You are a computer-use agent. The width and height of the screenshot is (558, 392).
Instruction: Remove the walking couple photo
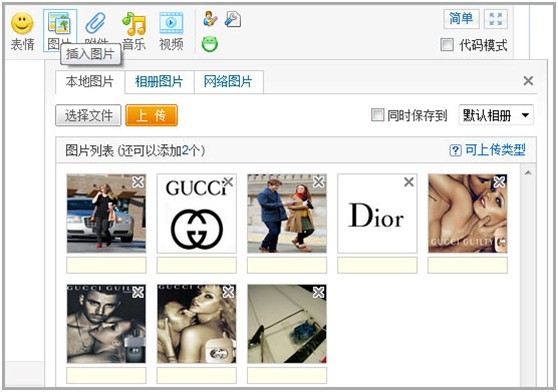[x=319, y=182]
